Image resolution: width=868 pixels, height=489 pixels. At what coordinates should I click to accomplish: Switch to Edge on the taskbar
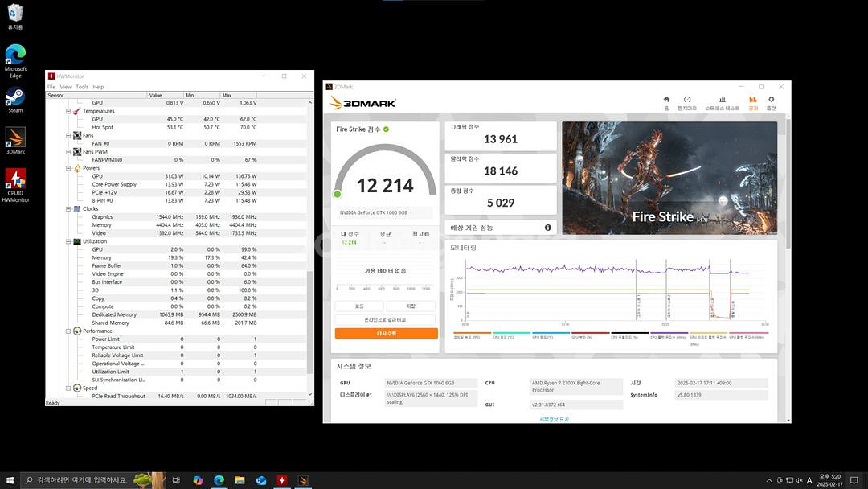point(219,480)
